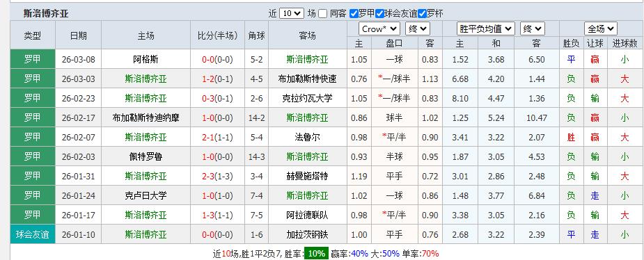The width and height of the screenshot is (644, 260).
Task: Click corner count 1-6
Action: 256,234
